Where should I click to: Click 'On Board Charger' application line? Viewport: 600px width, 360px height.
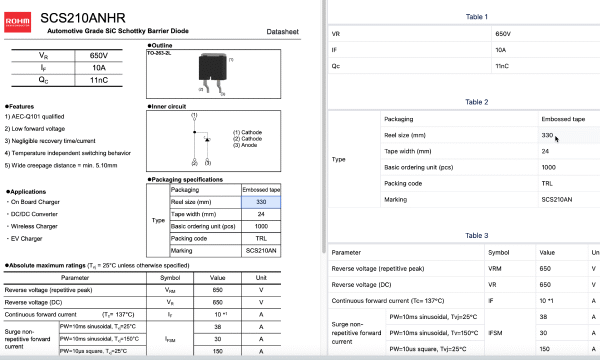[35, 202]
